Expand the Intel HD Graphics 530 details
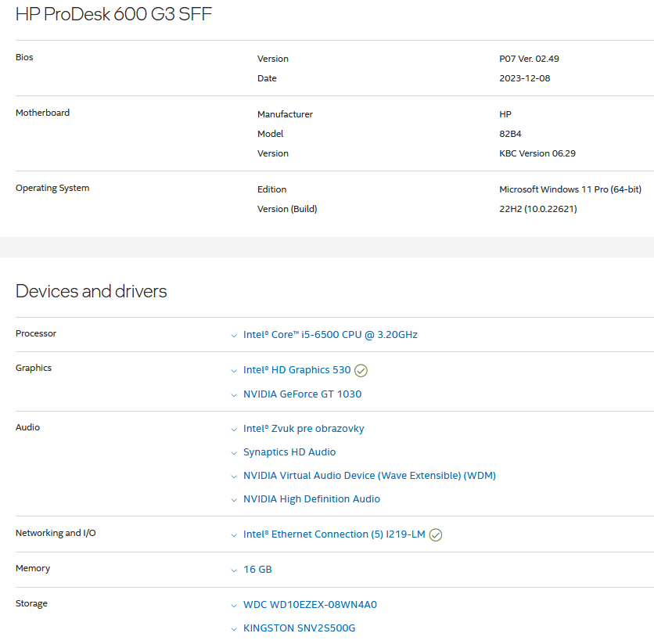654x644 pixels. point(234,370)
